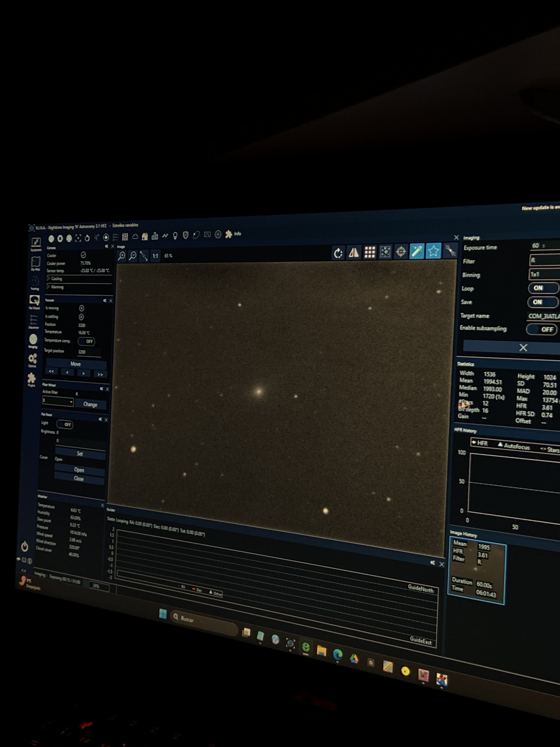Click the crosshair overlay icon
Image resolution: width=560 pixels, height=747 pixels.
(x=401, y=252)
